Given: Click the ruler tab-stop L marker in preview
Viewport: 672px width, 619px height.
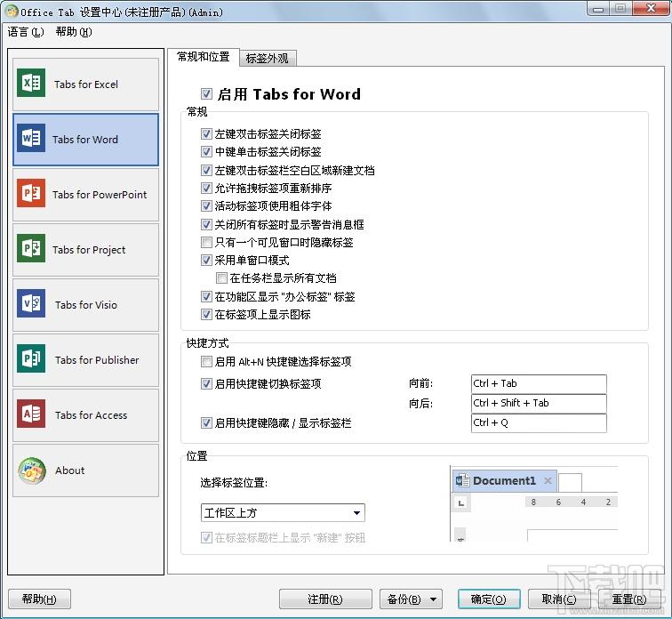Looking at the screenshot, I should (x=461, y=503).
